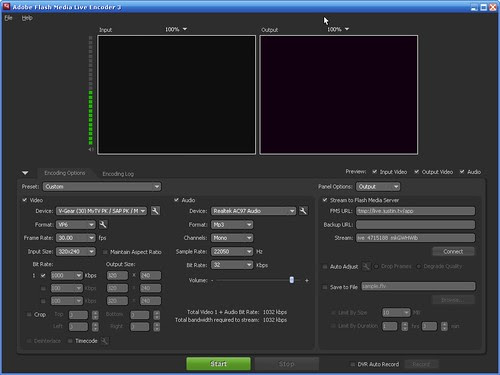
Task: Click the Backup URL field
Action: pyautogui.click(x=415, y=225)
